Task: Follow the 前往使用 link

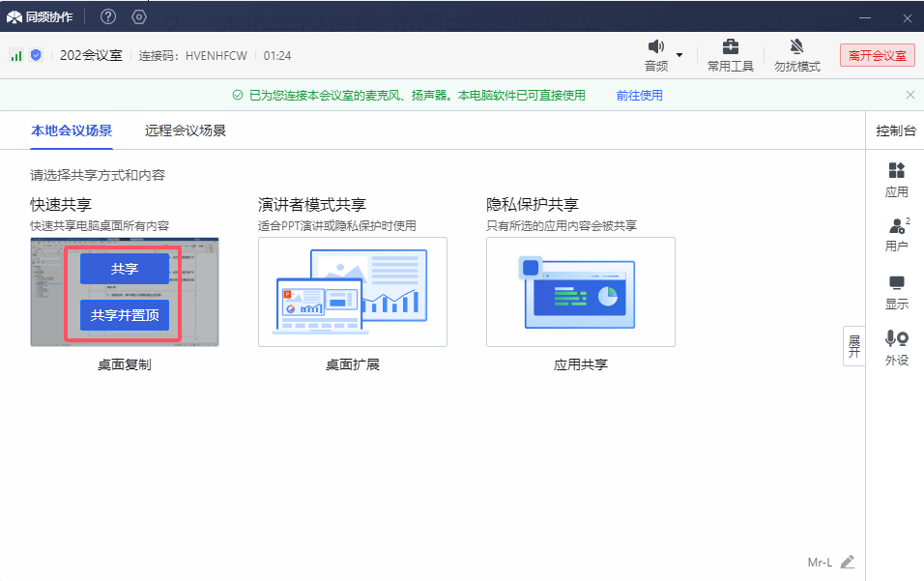Action: click(640, 95)
